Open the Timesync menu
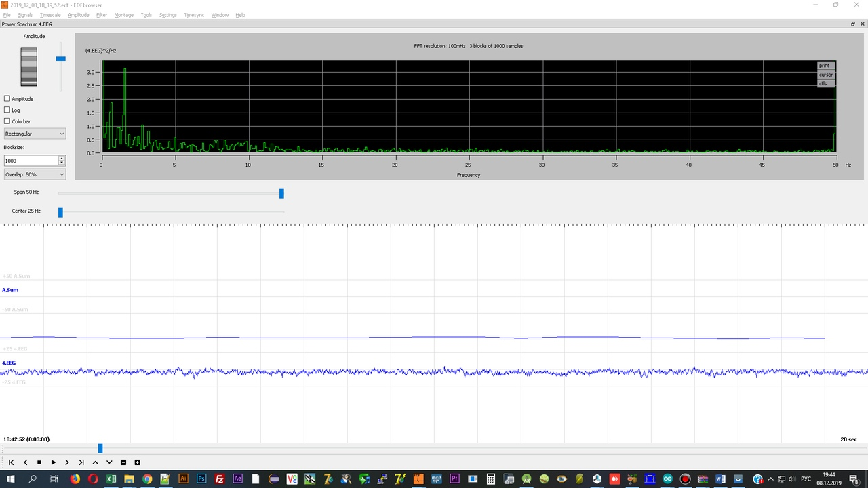The image size is (868, 488). [194, 15]
